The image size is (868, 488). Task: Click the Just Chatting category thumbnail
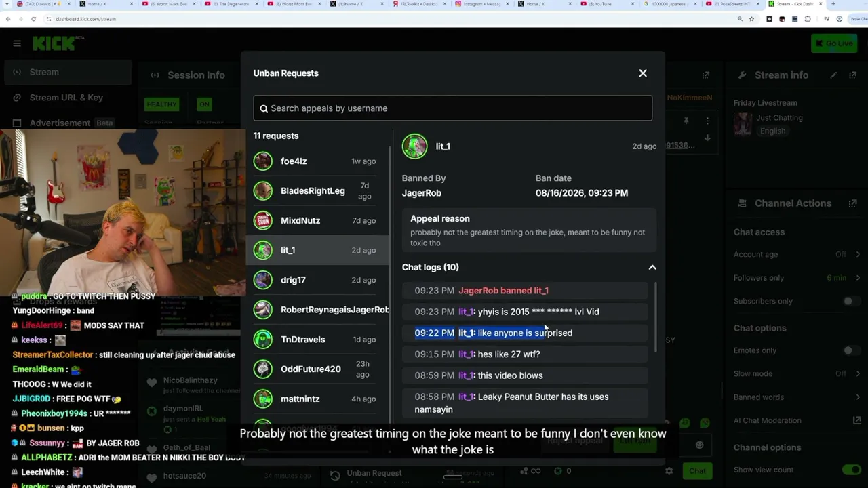[743, 125]
